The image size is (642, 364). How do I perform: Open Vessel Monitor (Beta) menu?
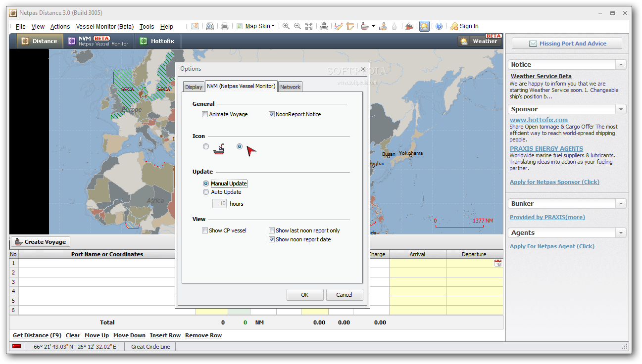click(105, 27)
